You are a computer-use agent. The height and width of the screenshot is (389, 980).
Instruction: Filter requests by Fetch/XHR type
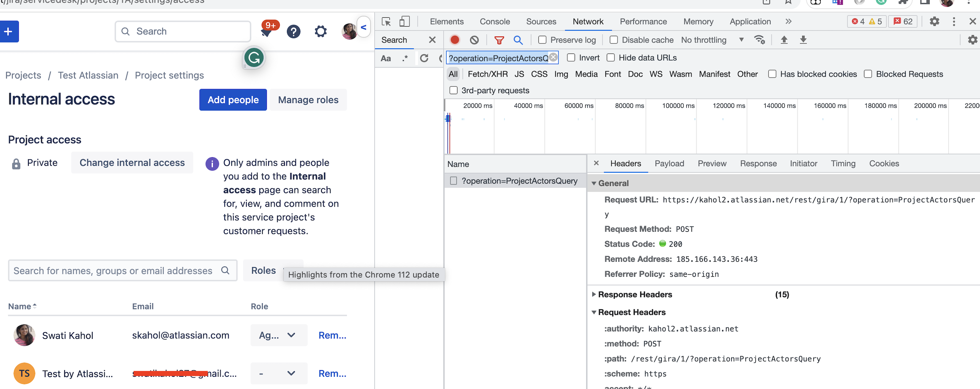(487, 74)
